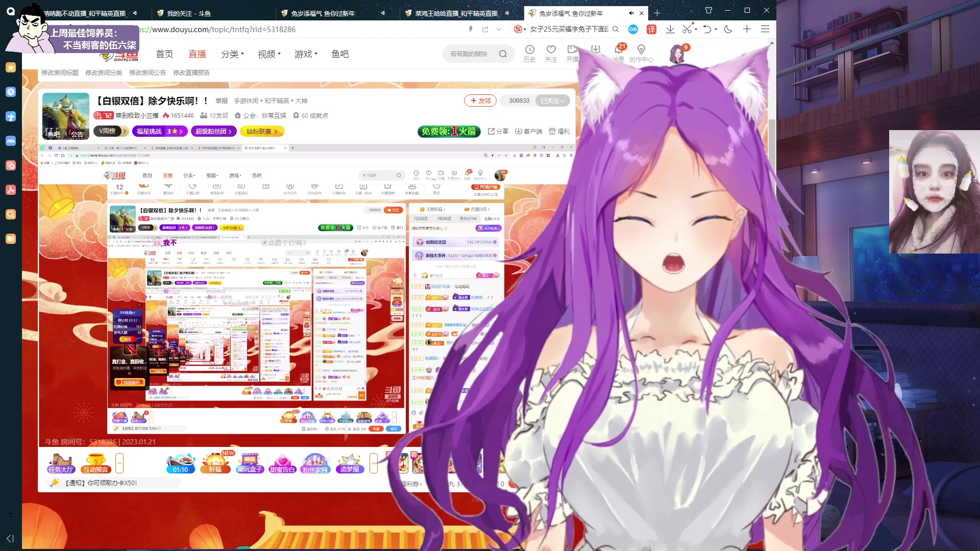Viewport: 980px width, 551px height.
Task: Click the + 友邻 button
Action: (480, 101)
